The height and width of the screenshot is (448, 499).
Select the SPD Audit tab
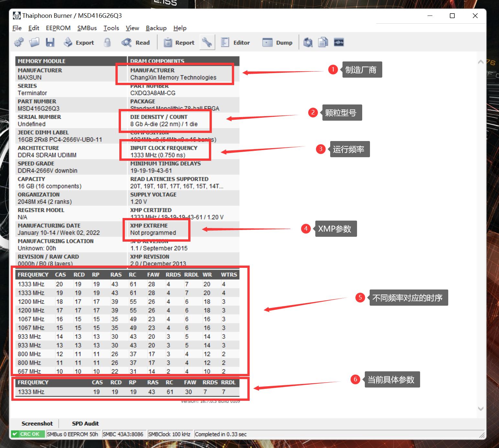(85, 423)
